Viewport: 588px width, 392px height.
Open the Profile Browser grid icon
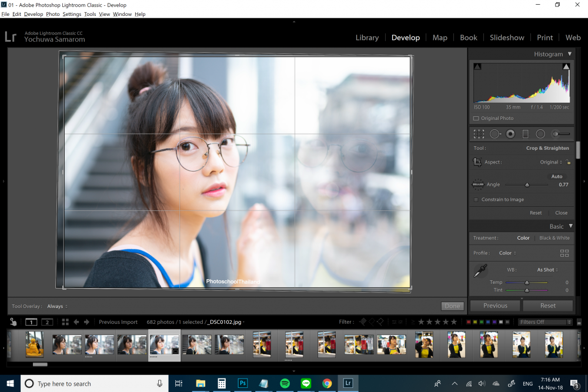point(564,253)
